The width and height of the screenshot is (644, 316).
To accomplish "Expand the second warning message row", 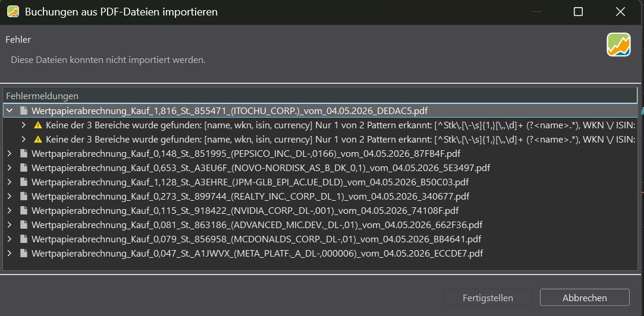I will (24, 140).
